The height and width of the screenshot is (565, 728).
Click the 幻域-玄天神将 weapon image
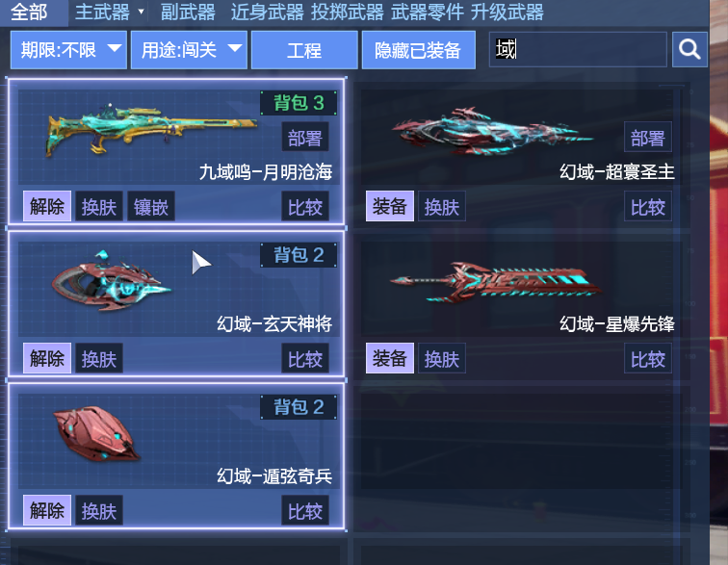[x=112, y=281]
